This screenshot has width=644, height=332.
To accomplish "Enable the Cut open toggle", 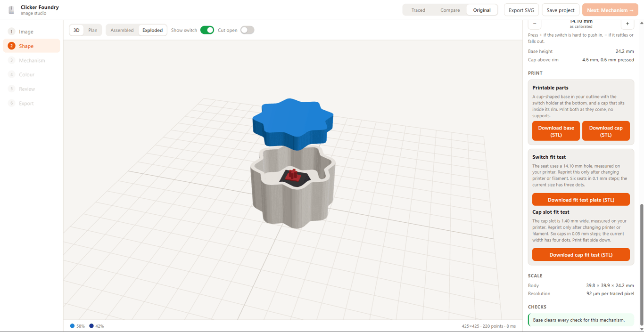I will [x=247, y=30].
